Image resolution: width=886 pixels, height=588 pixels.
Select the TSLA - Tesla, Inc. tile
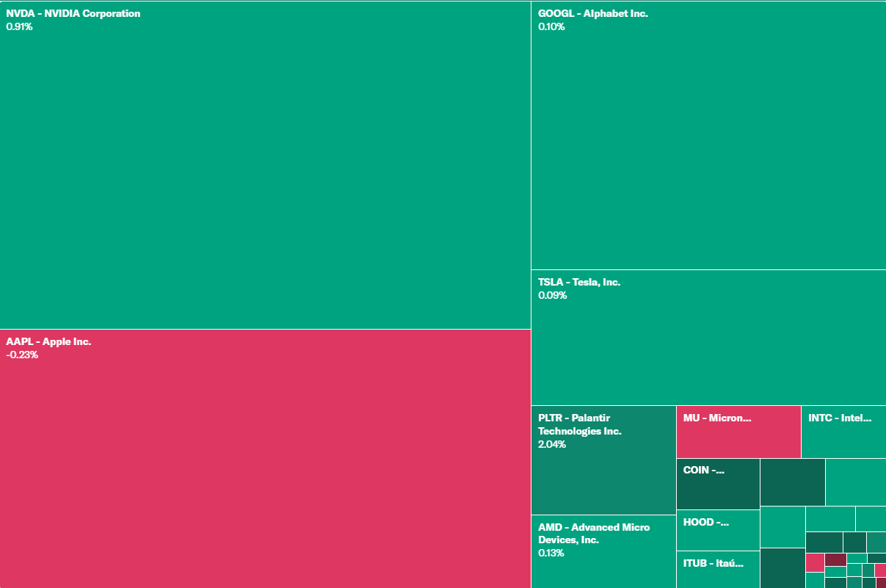pos(708,338)
